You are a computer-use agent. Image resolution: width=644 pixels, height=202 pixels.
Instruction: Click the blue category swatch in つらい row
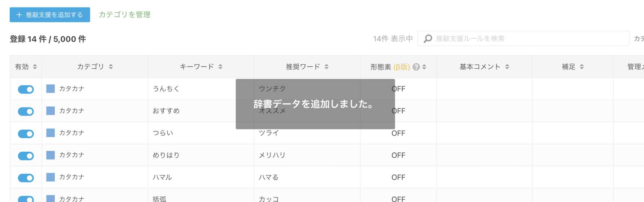pyautogui.click(x=51, y=133)
